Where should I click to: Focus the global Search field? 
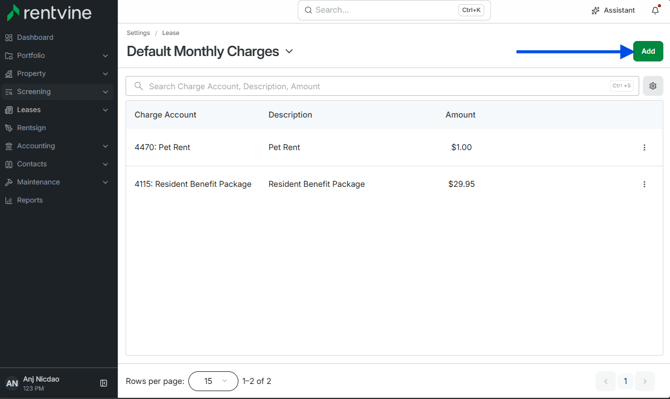394,10
